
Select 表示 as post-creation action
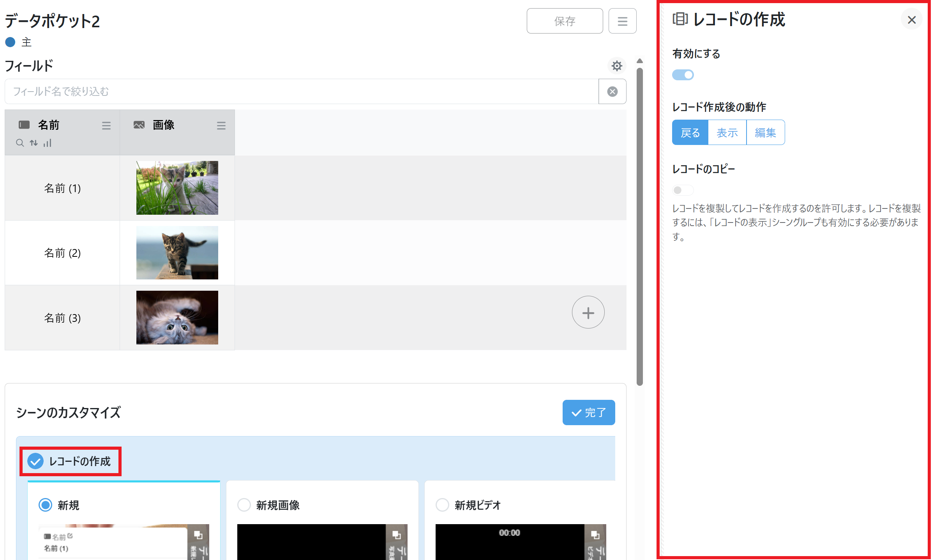tap(727, 133)
